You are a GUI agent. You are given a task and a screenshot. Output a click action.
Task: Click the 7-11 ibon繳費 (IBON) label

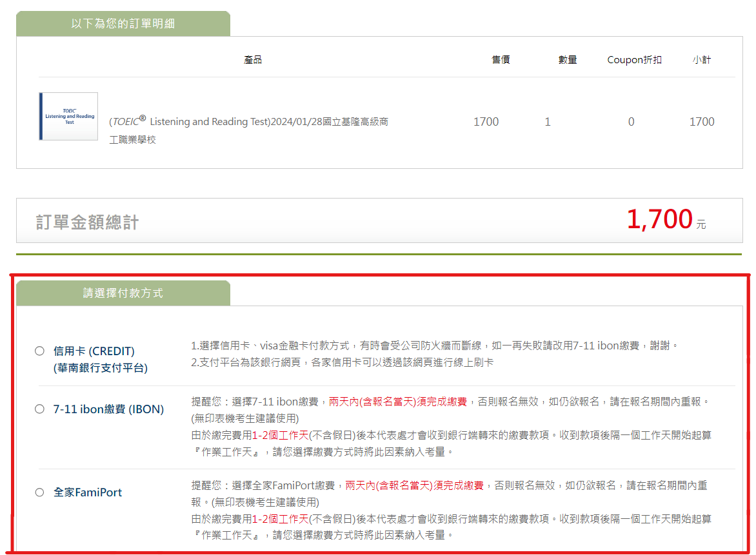108,409
